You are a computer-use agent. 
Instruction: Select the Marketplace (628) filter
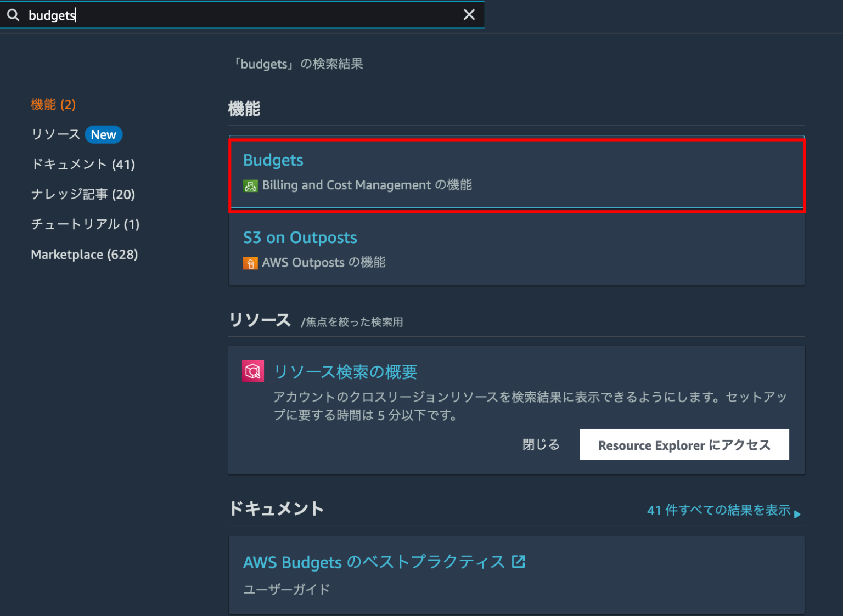pos(84,254)
